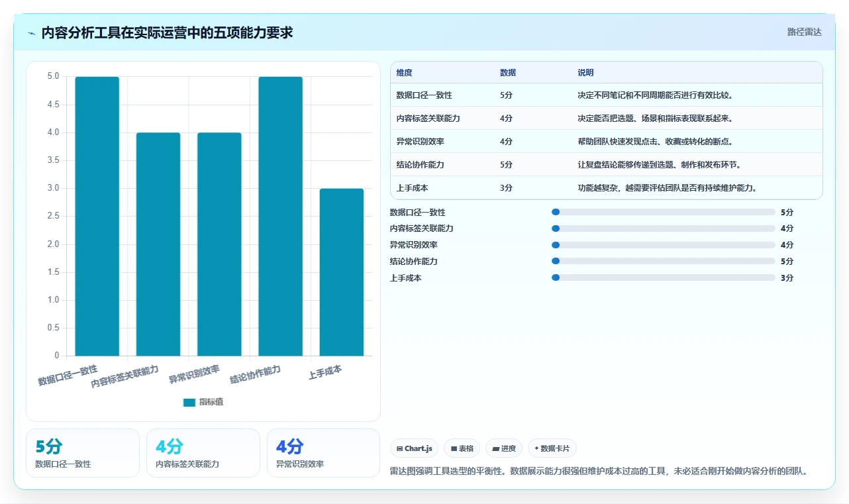Open the 4分 异常识别效率 data card
Image resolution: width=849 pixels, height=504 pixels.
pos(324,453)
